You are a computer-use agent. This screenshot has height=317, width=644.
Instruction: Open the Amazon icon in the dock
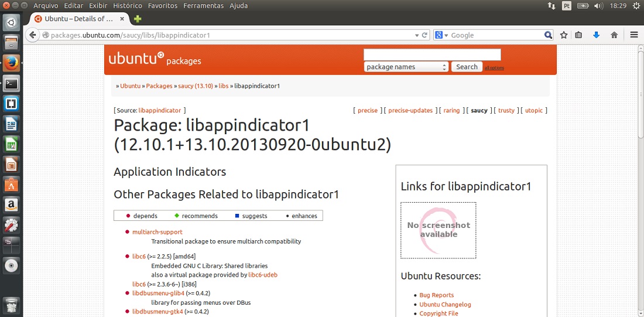[x=11, y=204]
